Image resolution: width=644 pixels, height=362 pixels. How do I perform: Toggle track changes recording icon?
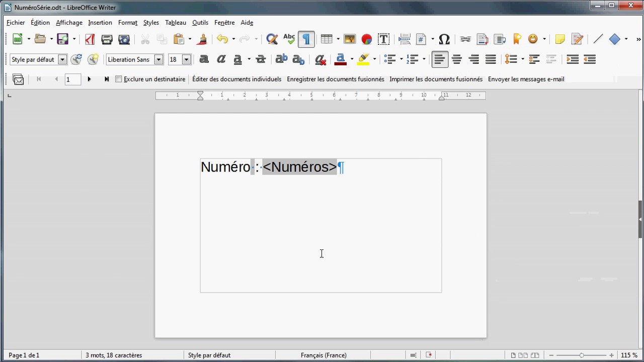[577, 39]
